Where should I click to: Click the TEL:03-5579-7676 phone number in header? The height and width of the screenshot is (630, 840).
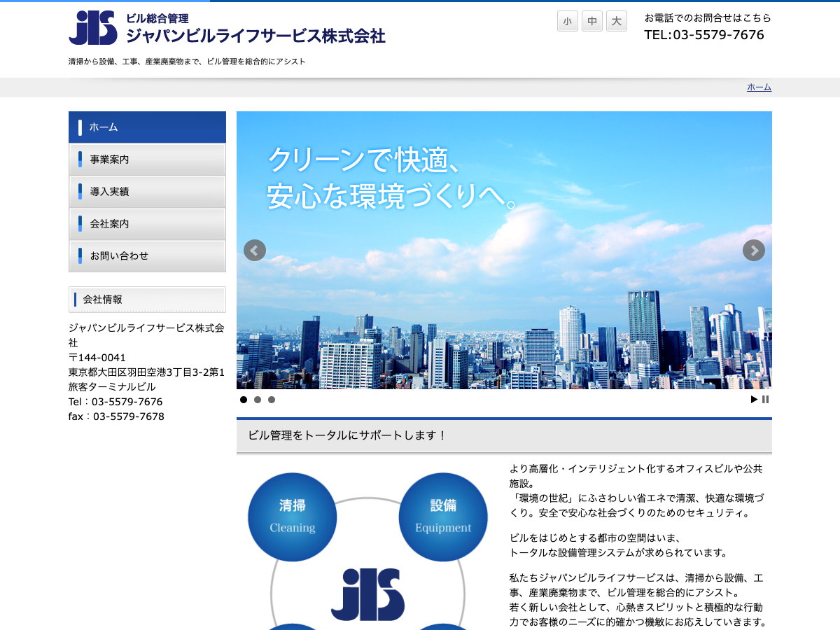[704, 35]
